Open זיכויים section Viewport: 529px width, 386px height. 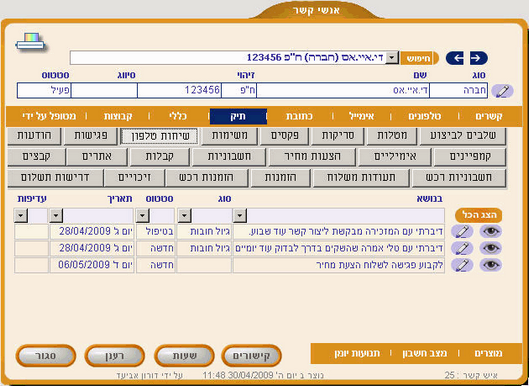pyautogui.click(x=134, y=178)
